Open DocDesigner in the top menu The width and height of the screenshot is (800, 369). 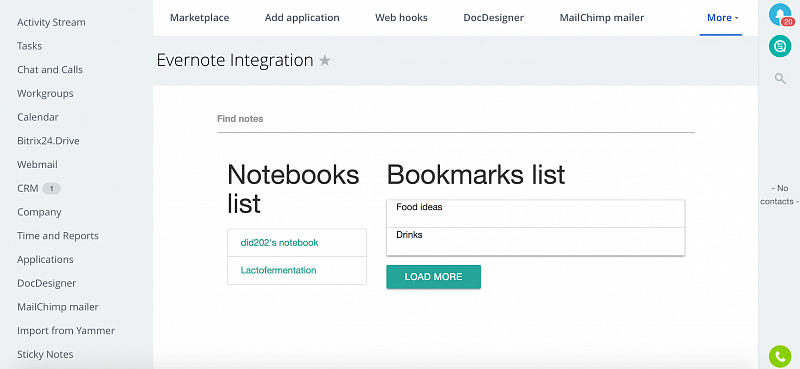[493, 18]
